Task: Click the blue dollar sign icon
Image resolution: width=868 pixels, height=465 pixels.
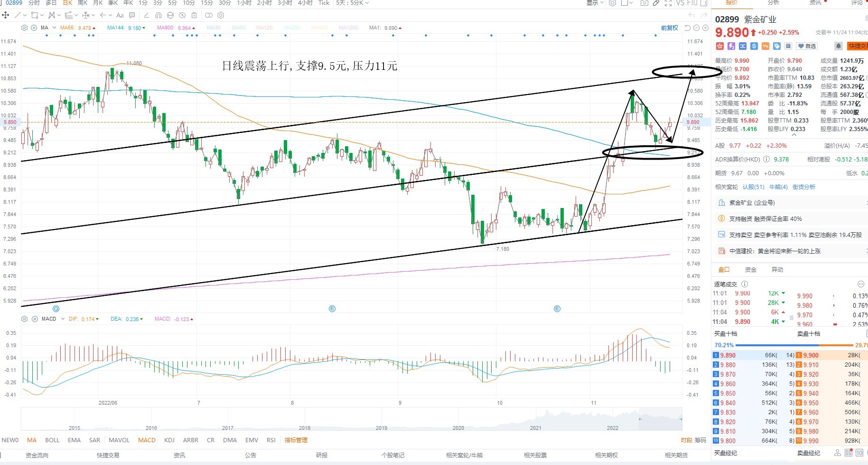Action: [754, 46]
